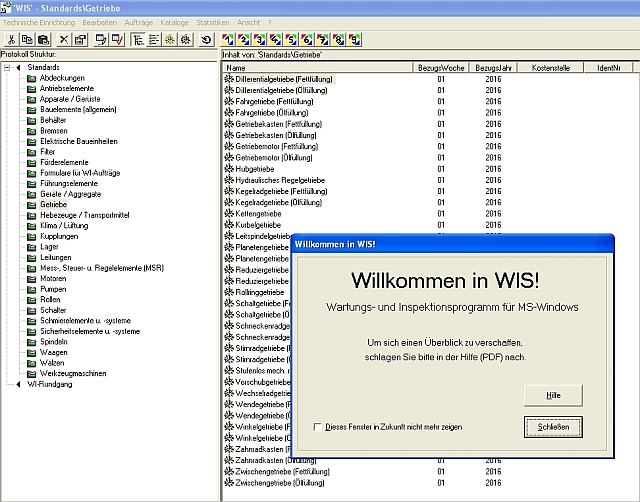This screenshot has height=502, width=640.
Task: Select Zwischengetriebe (Fettfüllung) row
Action: 282,471
